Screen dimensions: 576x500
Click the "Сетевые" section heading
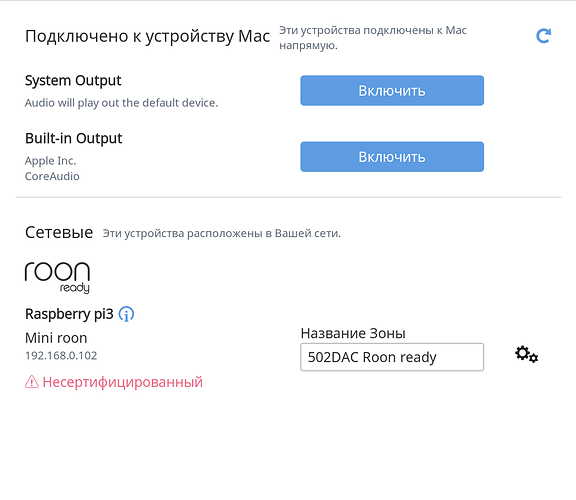[59, 233]
